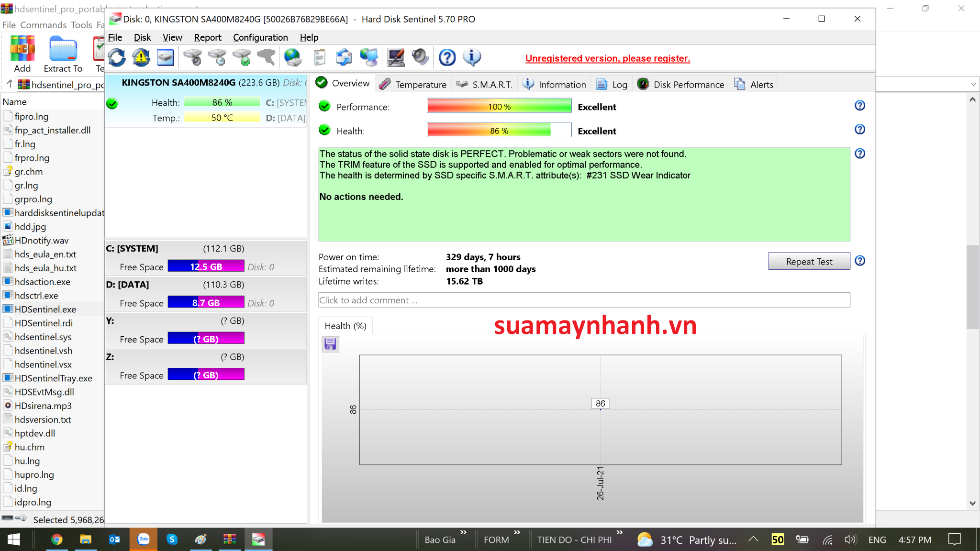
Task: Click the blue question mark help toolbar icon
Action: [x=447, y=57]
